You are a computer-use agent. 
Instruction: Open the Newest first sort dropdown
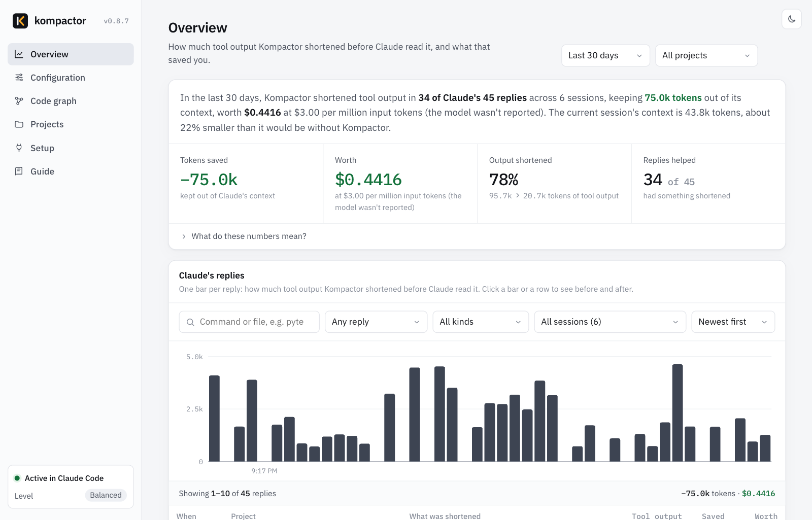point(733,322)
